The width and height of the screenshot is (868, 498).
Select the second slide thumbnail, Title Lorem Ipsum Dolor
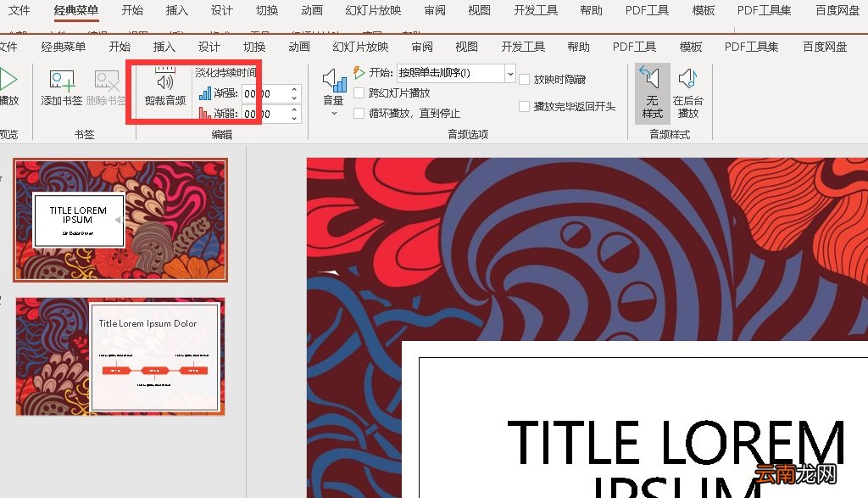tap(120, 356)
